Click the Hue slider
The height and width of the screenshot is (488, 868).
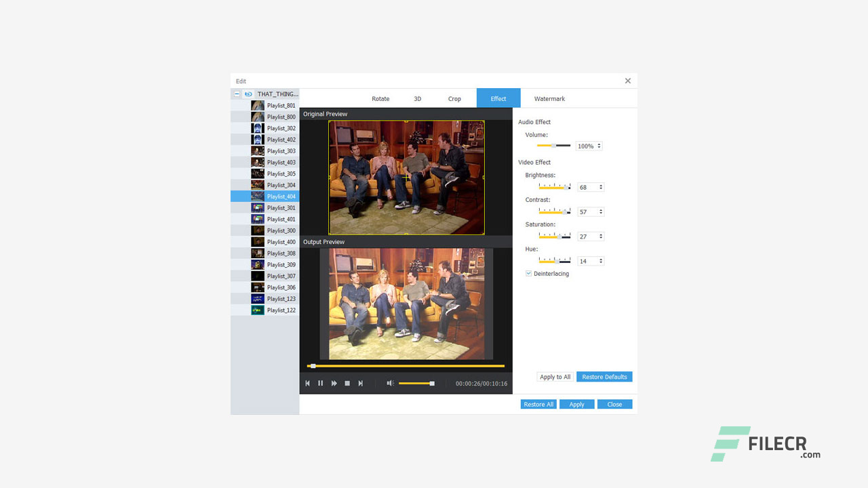click(555, 260)
